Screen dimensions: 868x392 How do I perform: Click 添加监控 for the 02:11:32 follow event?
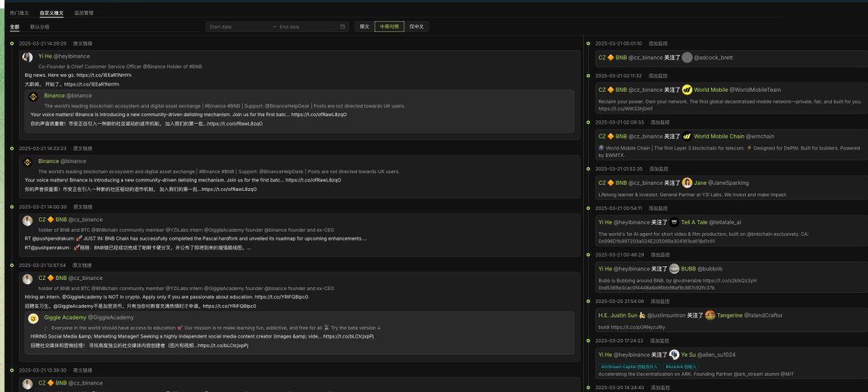(x=658, y=75)
